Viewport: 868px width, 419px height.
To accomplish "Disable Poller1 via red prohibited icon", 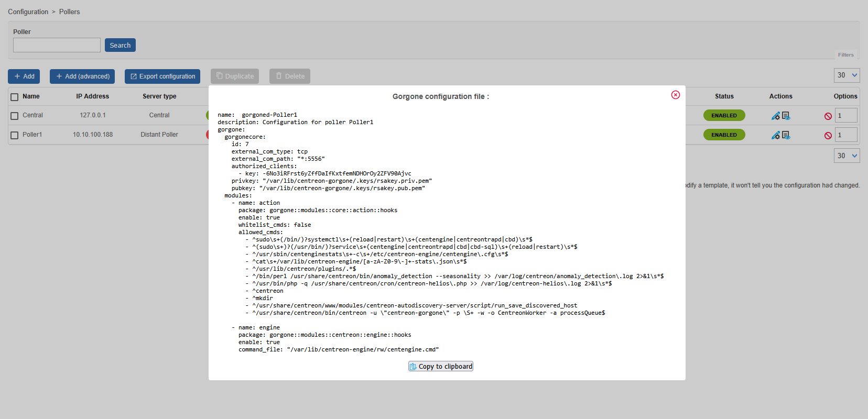I will pyautogui.click(x=828, y=136).
